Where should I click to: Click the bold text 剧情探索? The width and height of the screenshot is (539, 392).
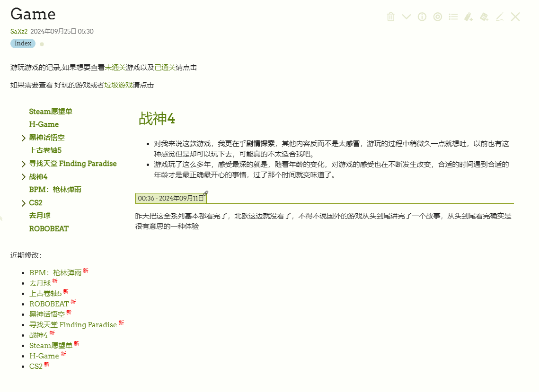point(261,144)
